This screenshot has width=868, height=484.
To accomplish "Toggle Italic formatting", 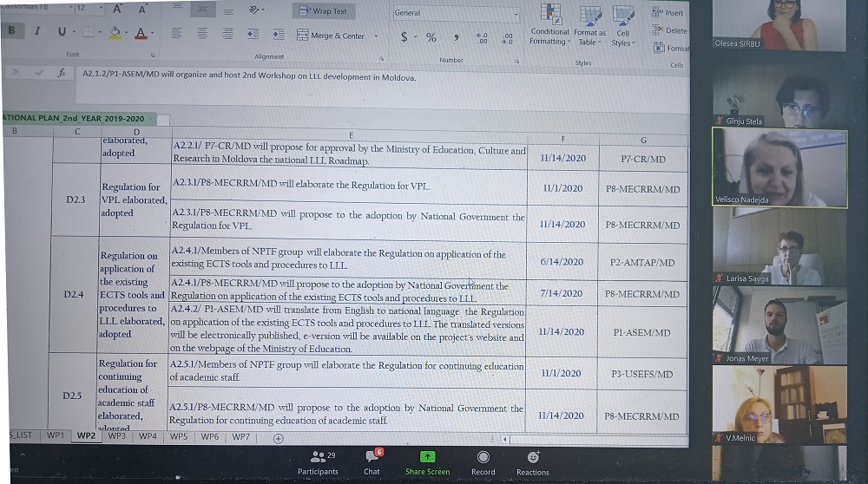I will click(37, 31).
